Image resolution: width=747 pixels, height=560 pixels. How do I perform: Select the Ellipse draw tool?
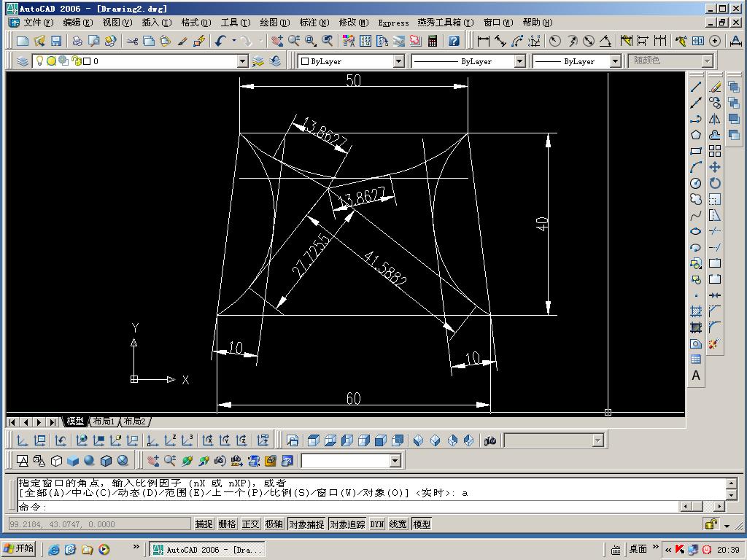click(696, 231)
